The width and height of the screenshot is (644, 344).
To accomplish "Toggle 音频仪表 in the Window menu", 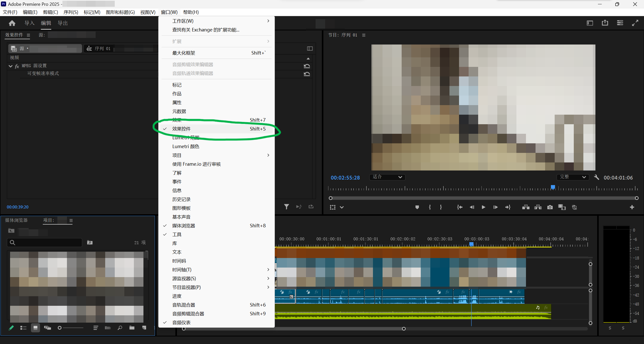I will point(181,322).
